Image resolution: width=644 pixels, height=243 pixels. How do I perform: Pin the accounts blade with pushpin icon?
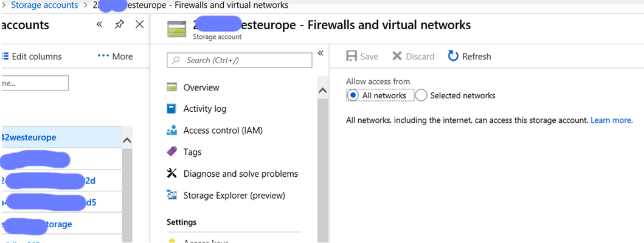point(119,25)
